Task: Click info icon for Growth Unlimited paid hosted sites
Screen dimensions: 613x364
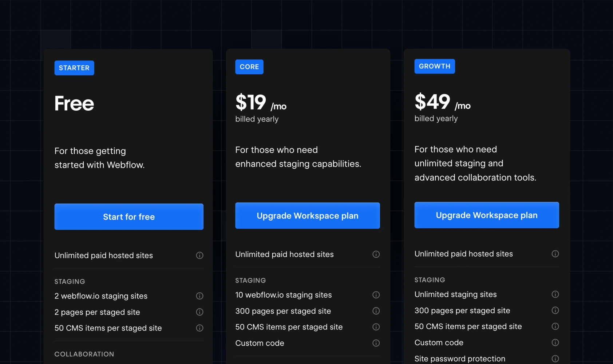Action: 555,254
